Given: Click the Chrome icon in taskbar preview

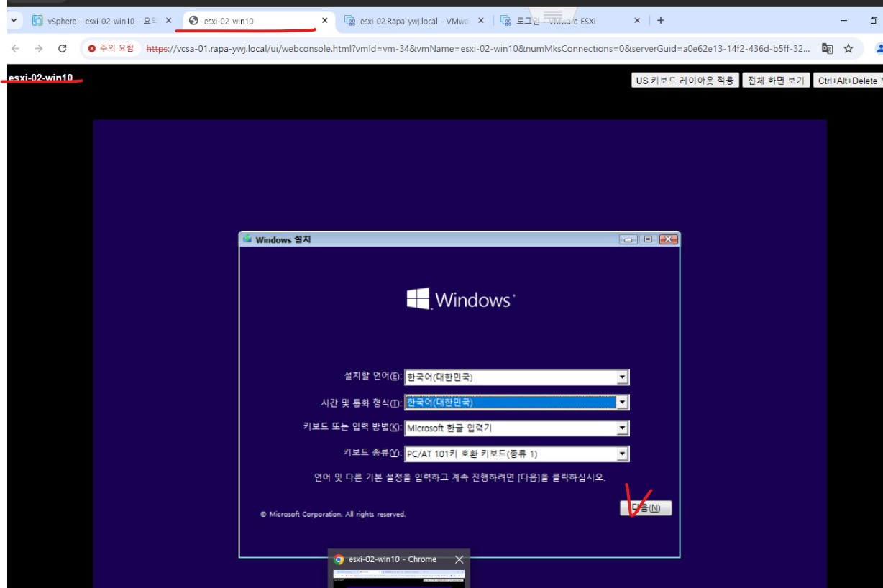Looking at the screenshot, I should click(x=339, y=559).
